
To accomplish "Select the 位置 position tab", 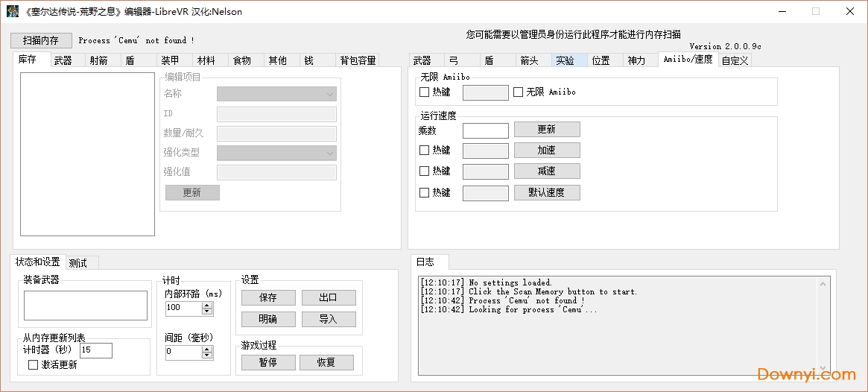I will coord(605,60).
